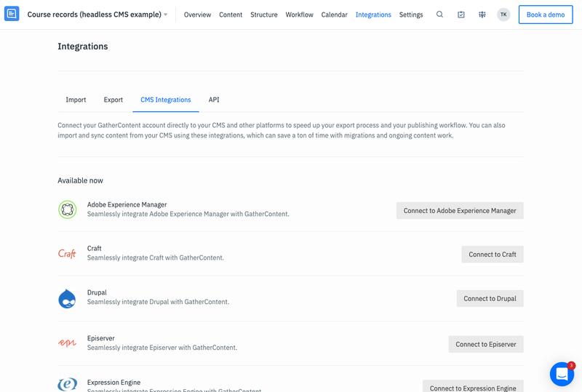The width and height of the screenshot is (582, 392).
Task: Click Connect to Adobe Experience Manager
Action: point(460,210)
